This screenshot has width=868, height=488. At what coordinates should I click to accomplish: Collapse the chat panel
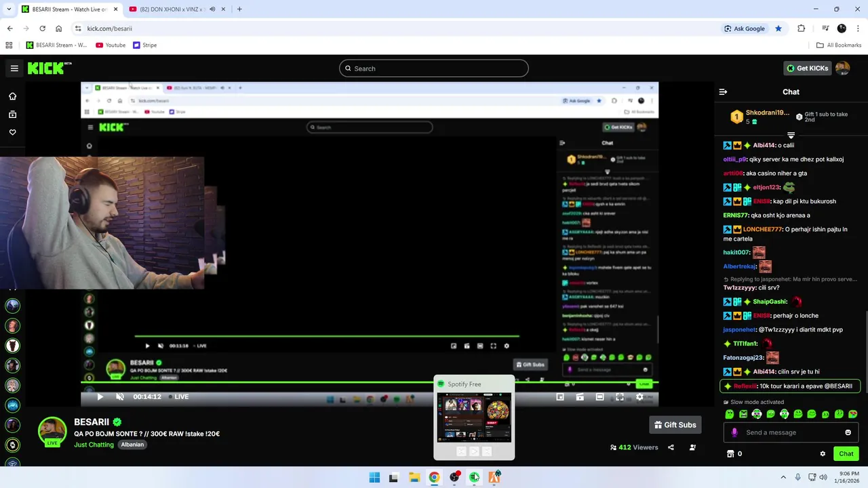[x=723, y=91]
